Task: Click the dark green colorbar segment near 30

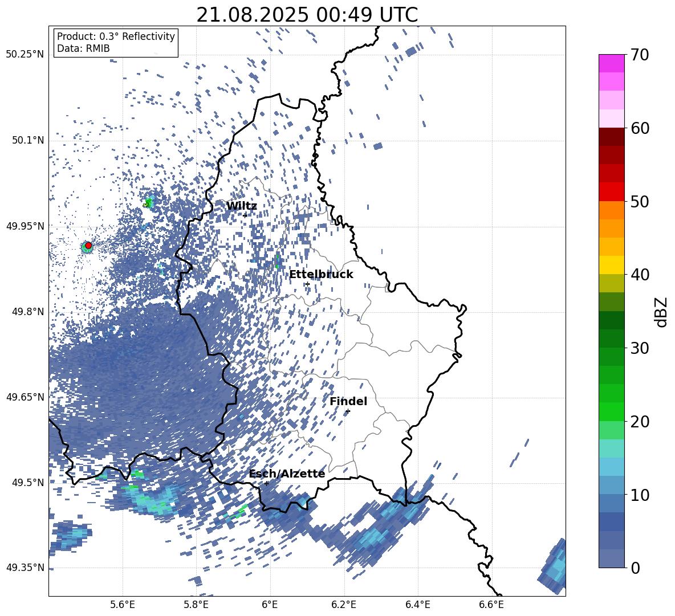Action: coord(611,338)
